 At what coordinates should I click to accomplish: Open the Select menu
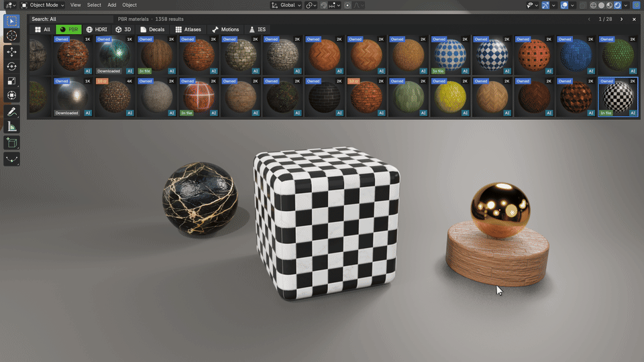point(94,5)
